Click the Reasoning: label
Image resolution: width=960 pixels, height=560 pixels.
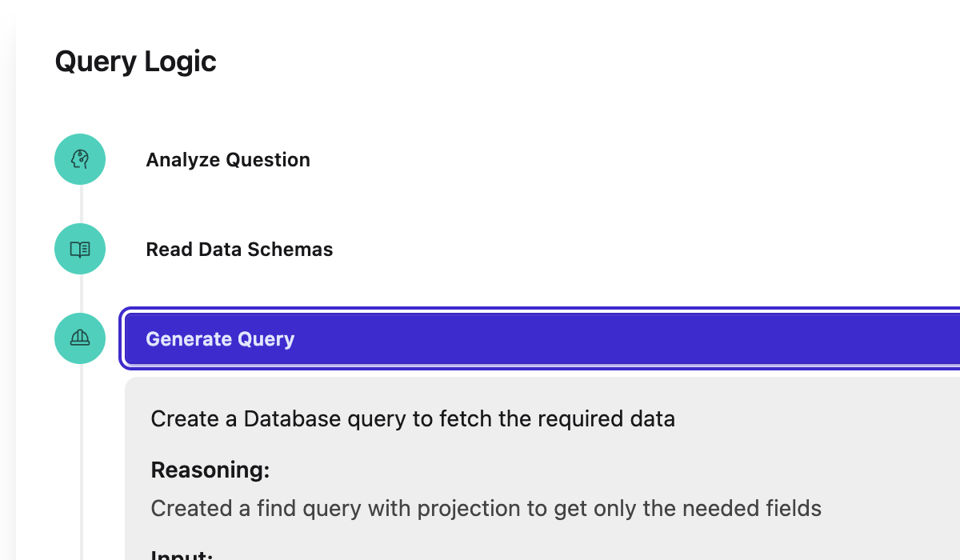click(210, 470)
